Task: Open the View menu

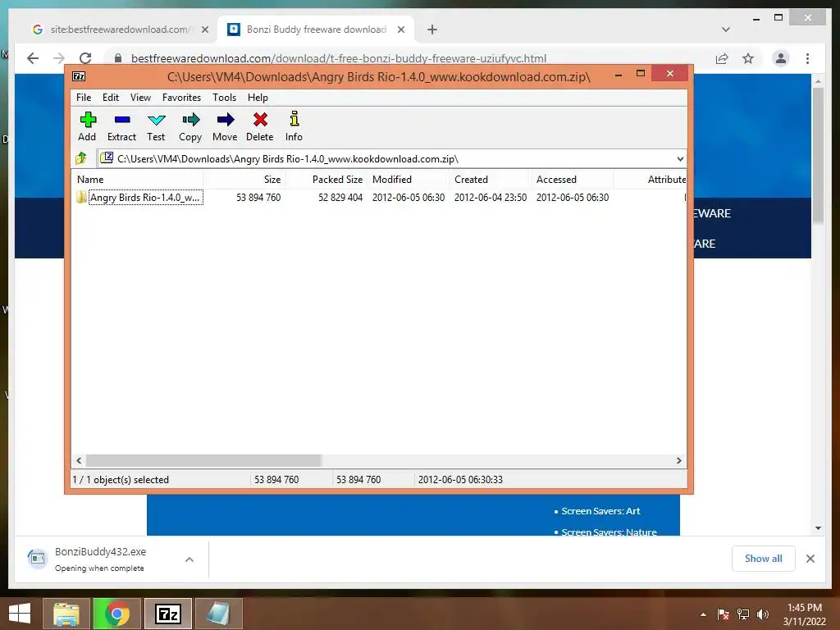Action: [x=140, y=98]
